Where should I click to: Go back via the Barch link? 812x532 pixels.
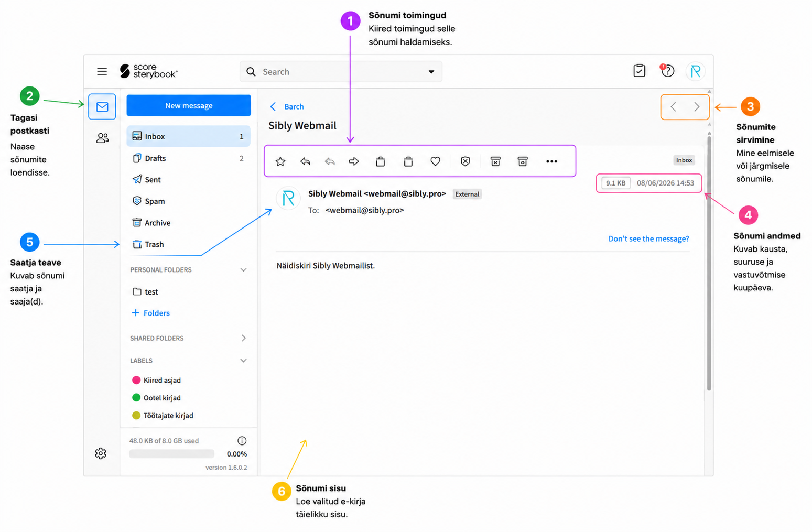click(287, 106)
